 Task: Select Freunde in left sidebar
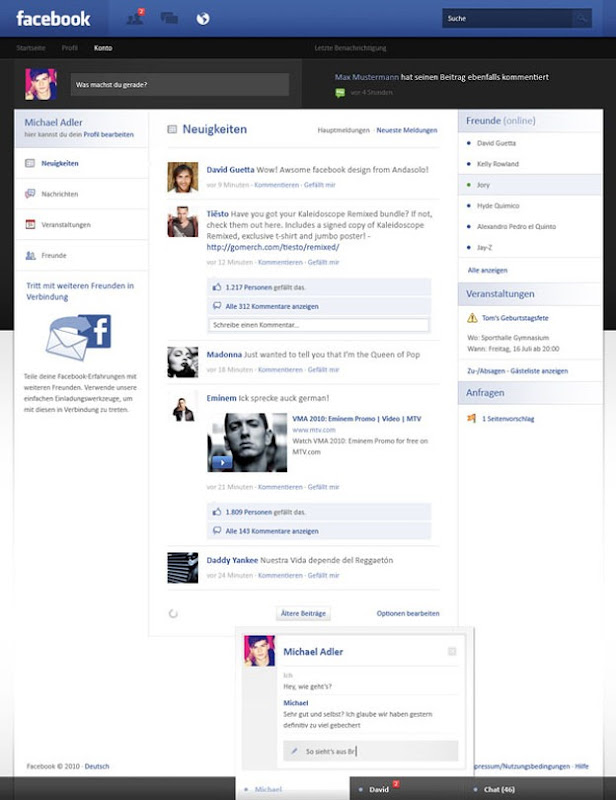[x=82, y=255]
